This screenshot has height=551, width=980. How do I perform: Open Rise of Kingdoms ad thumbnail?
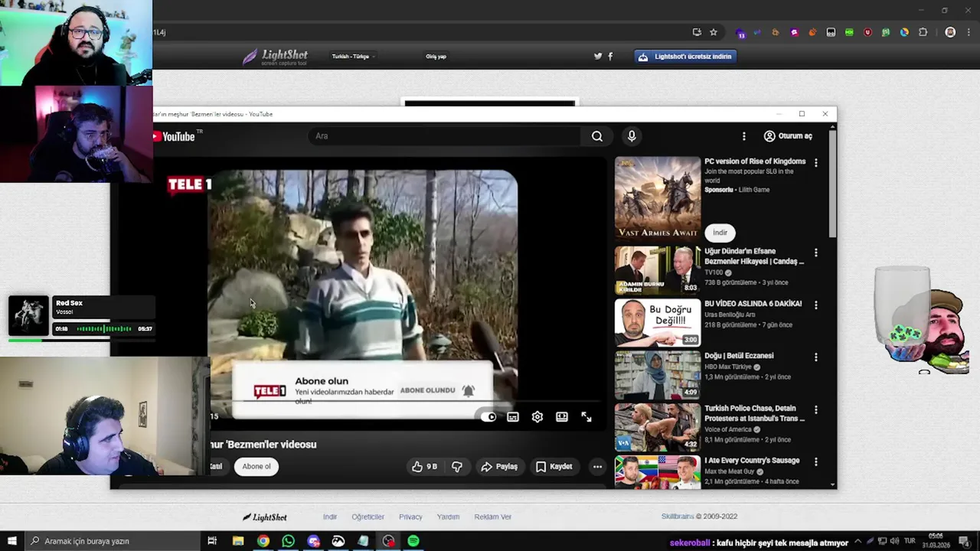tap(658, 199)
